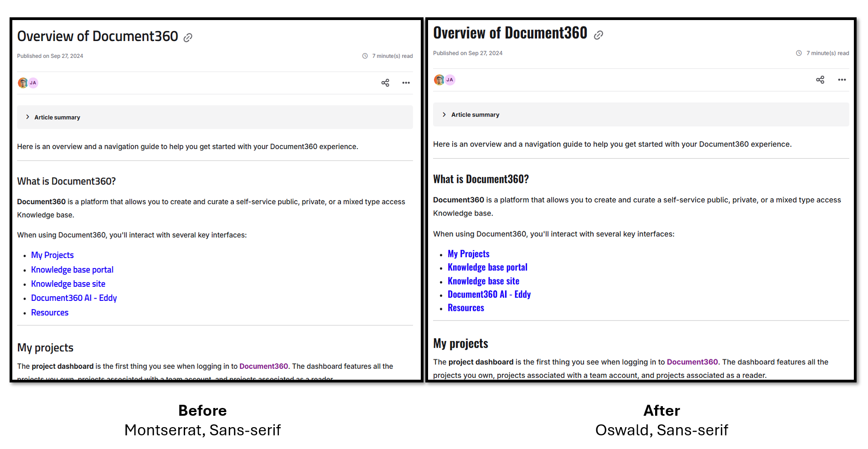Open more options ellipsis in Before panel
The height and width of the screenshot is (449, 868).
tap(406, 83)
